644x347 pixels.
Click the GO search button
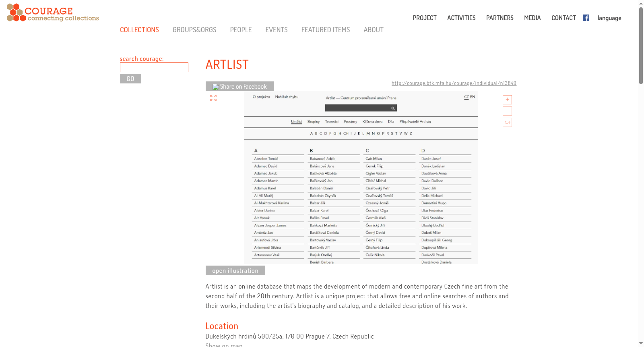pyautogui.click(x=130, y=79)
